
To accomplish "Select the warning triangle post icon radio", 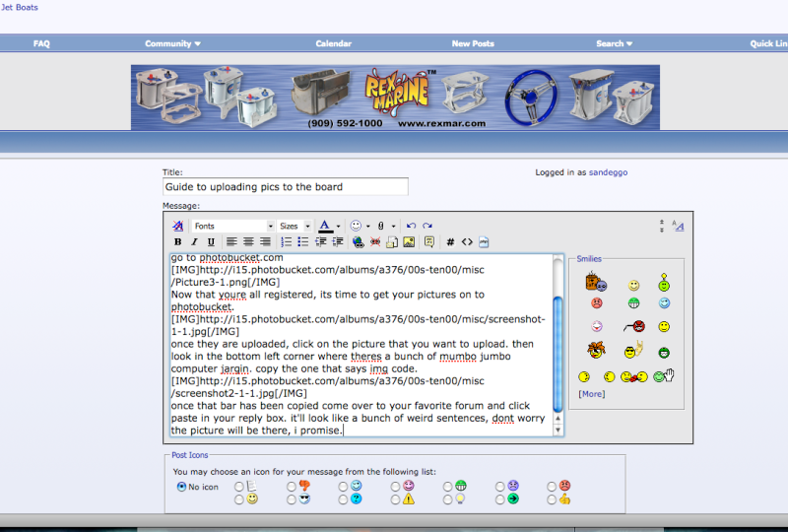I will click(395, 499).
